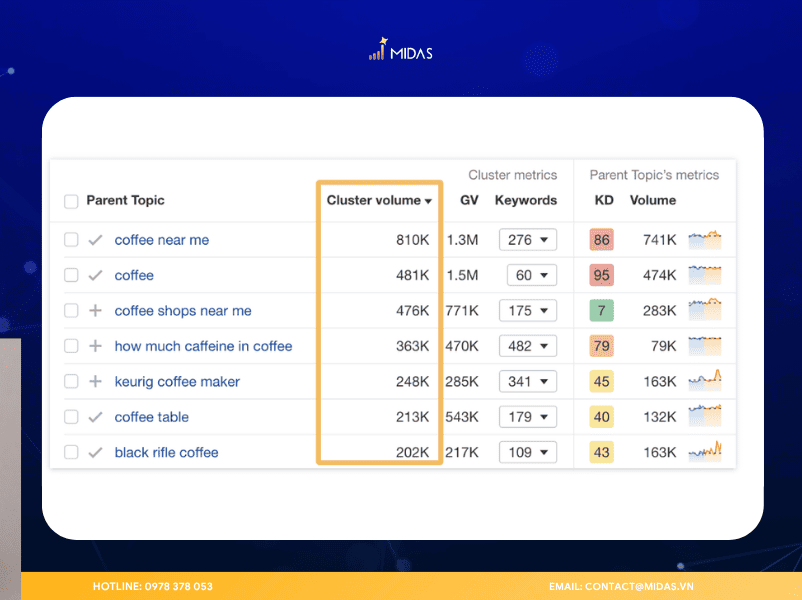802x600 pixels.
Task: Click the 810K cluster volume value
Action: (412, 240)
